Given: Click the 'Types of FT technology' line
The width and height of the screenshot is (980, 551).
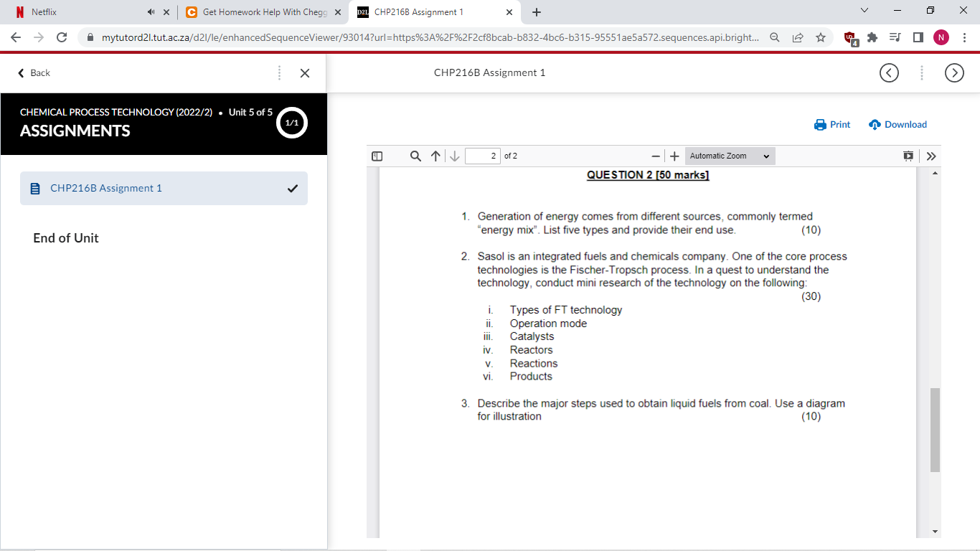Looking at the screenshot, I should 566,310.
